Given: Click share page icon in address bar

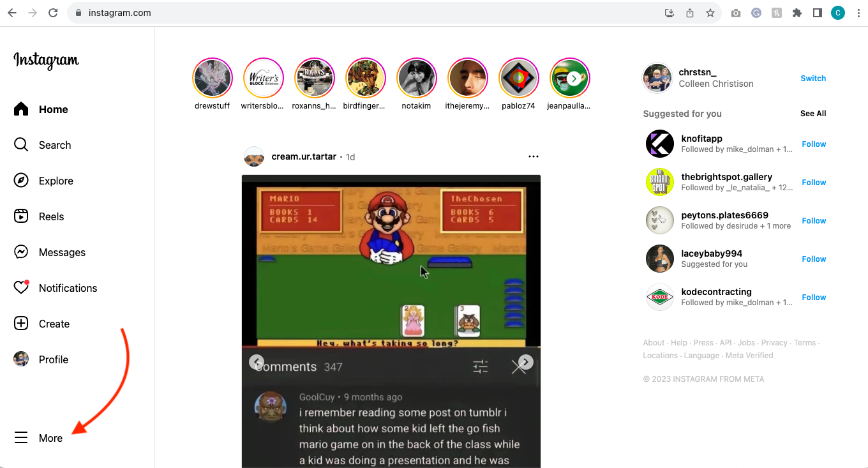Looking at the screenshot, I should pyautogui.click(x=690, y=13).
